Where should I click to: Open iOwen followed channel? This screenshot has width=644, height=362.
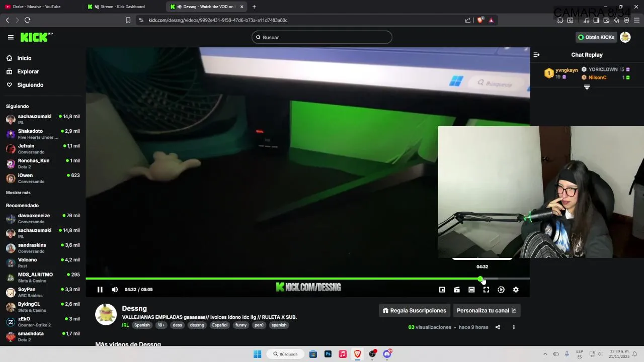43,178
